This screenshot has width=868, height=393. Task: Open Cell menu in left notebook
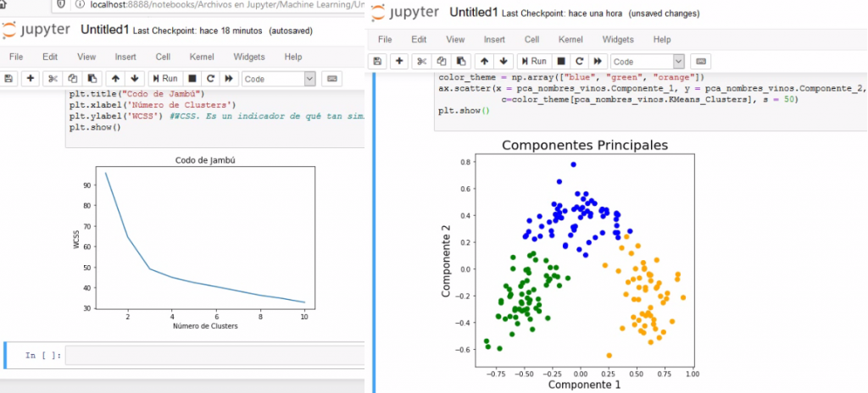[x=163, y=57]
